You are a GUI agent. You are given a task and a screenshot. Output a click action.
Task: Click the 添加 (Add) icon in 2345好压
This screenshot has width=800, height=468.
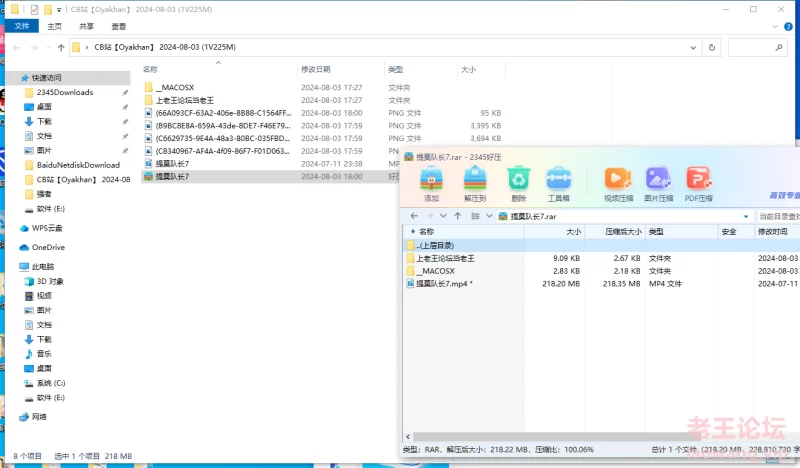point(431,182)
